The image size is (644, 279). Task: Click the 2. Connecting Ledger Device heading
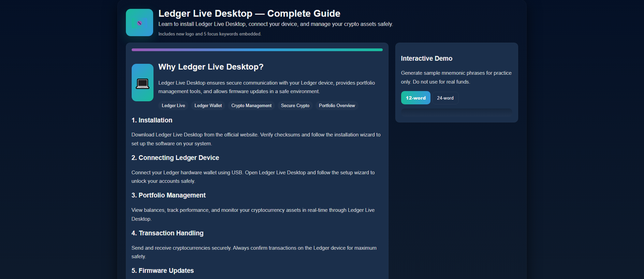tap(175, 158)
